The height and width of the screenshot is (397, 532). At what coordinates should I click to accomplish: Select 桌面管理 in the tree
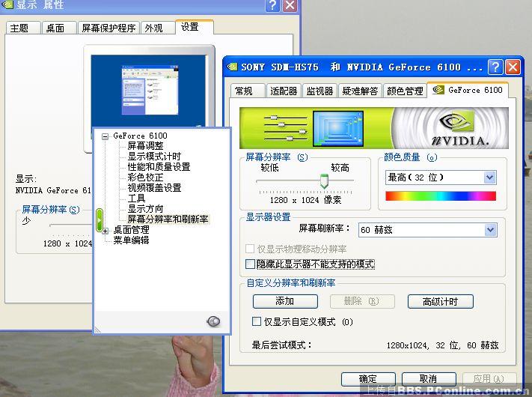(131, 230)
